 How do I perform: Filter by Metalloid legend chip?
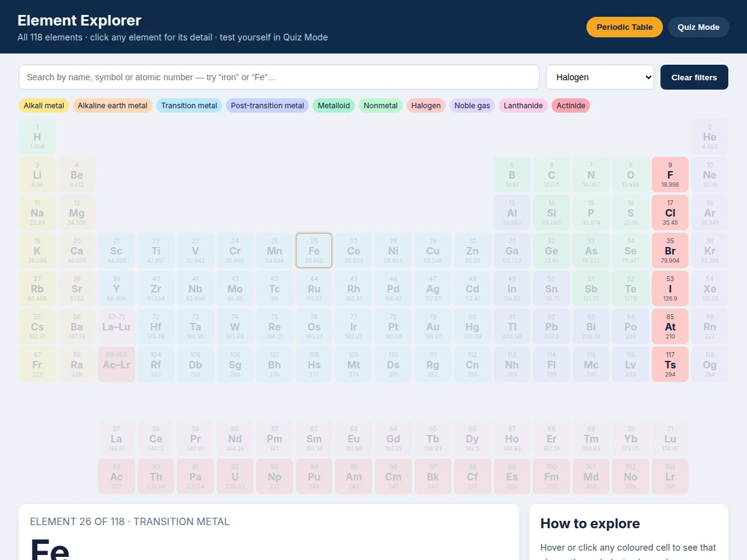tap(334, 106)
